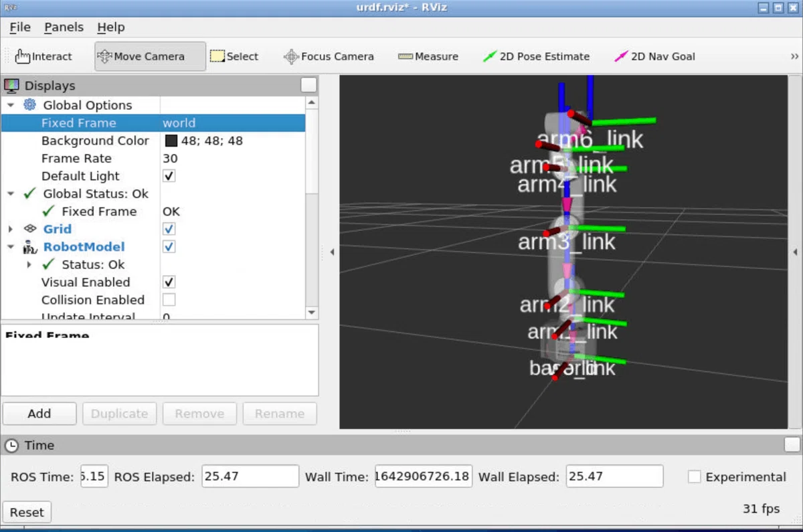Screen dimensions: 803x532
Task: Click the Focus Camera crosshair icon
Action: [291, 57]
